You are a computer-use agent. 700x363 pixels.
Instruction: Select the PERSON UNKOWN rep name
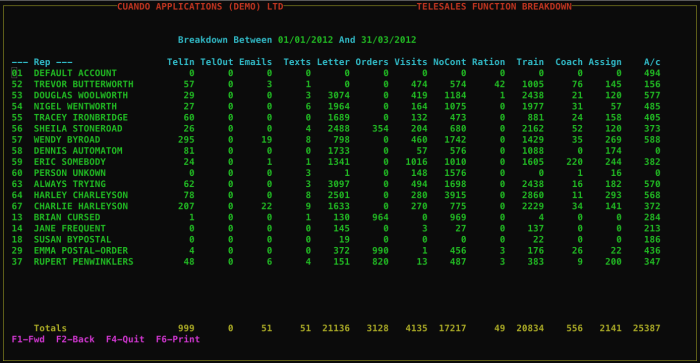[x=70, y=173]
